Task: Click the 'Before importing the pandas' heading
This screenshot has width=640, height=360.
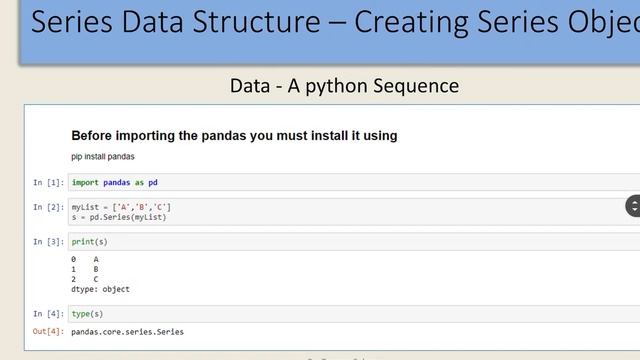Action: click(x=234, y=136)
